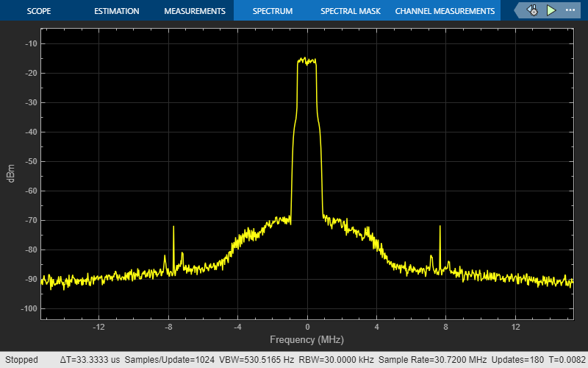Click the Stopped status indicator
This screenshot has width=588, height=368.
(x=21, y=360)
